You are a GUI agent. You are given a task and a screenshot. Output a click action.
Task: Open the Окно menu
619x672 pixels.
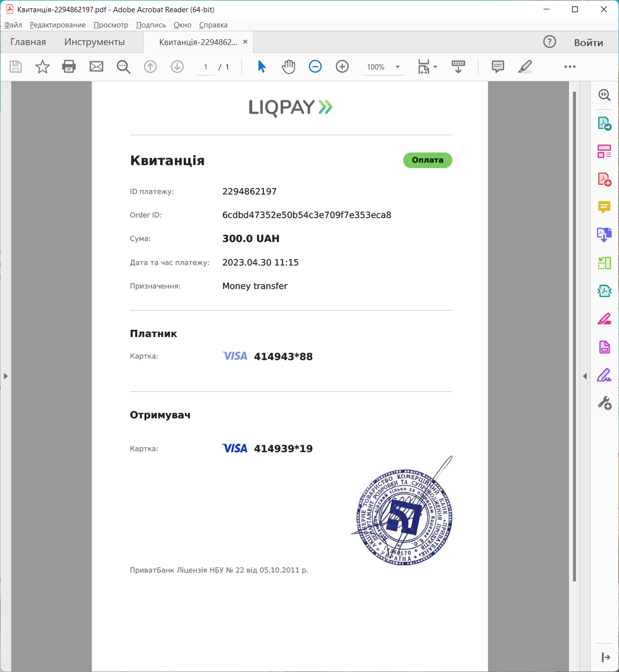[183, 25]
